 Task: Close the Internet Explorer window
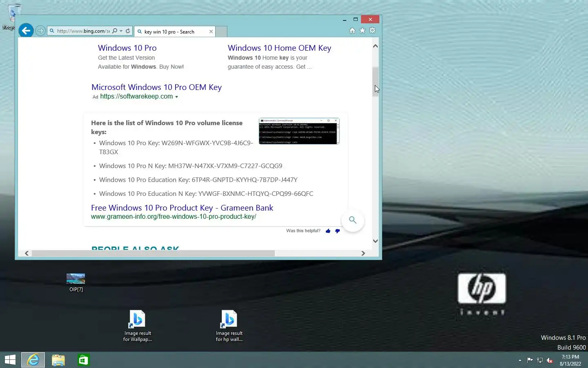coord(370,19)
